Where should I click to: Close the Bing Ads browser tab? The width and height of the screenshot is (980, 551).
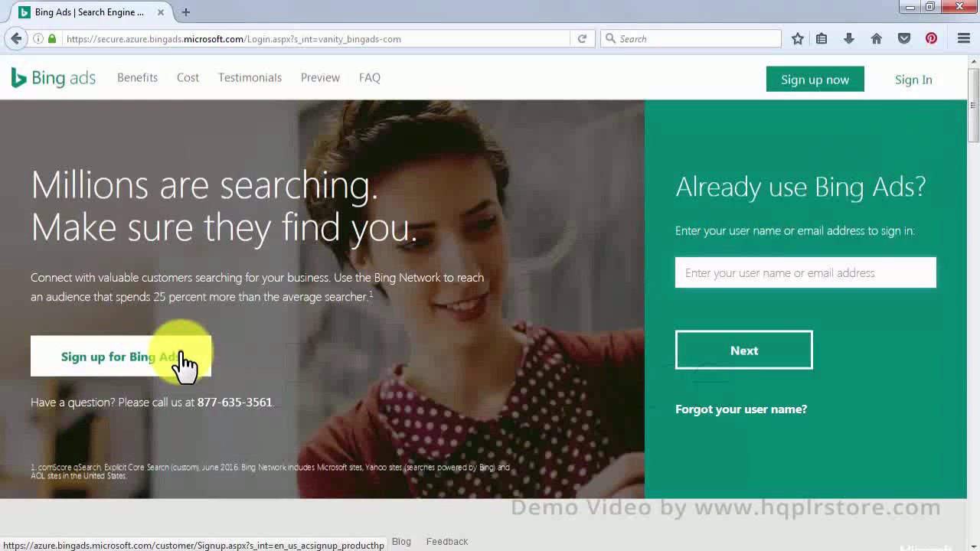[161, 12]
